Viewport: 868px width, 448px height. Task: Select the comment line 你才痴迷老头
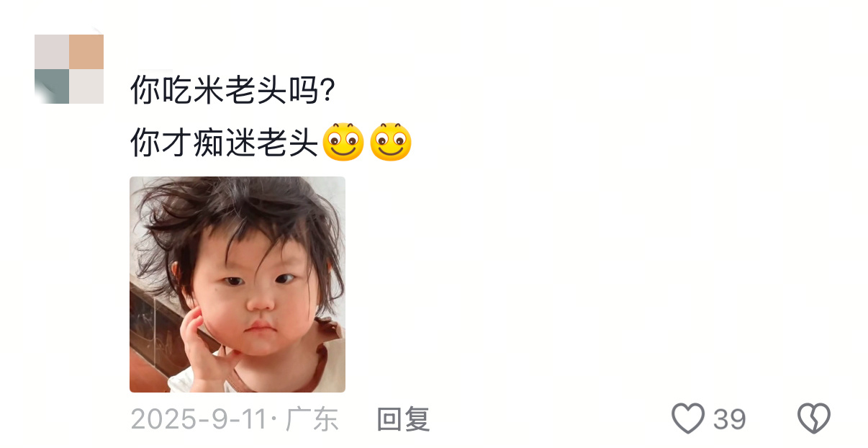click(225, 143)
